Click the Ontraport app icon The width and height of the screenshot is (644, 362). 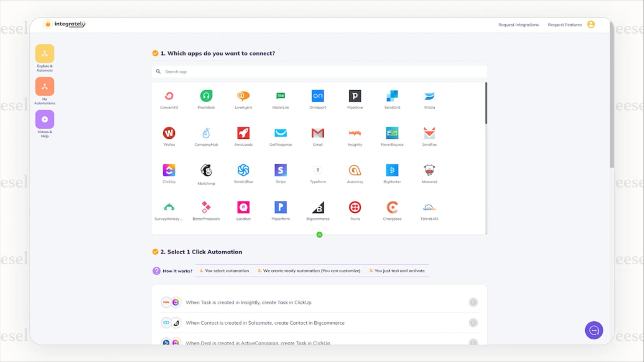pos(318,96)
